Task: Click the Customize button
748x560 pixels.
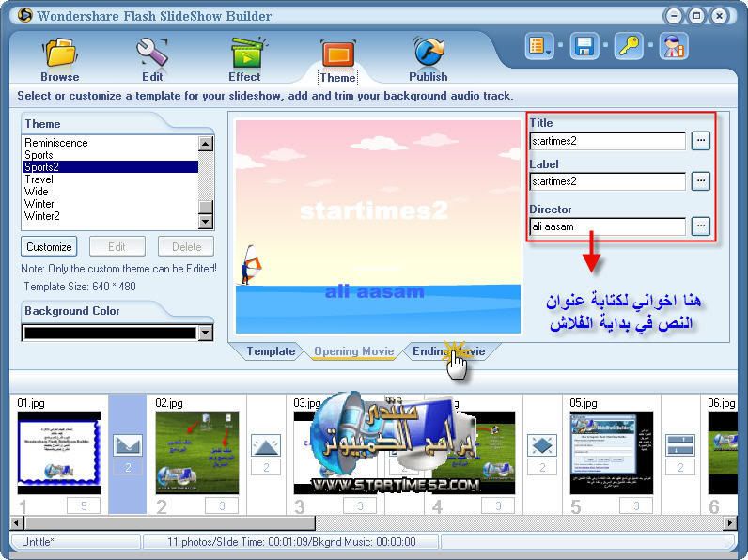Action: pos(49,246)
